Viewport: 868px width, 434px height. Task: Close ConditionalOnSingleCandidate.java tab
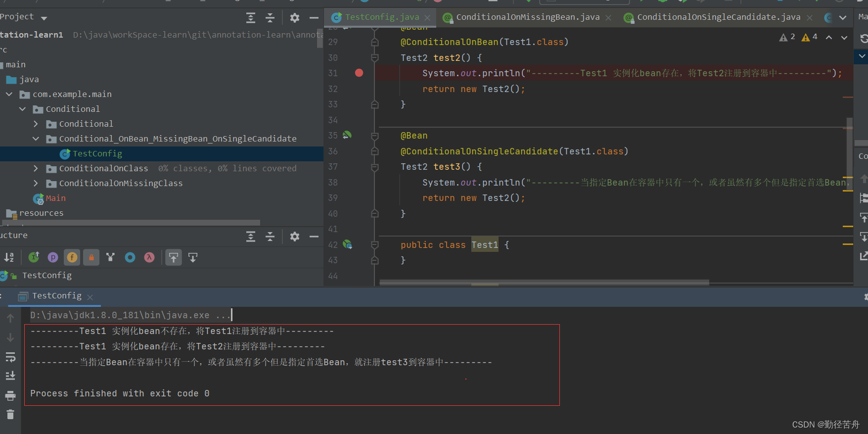click(810, 18)
